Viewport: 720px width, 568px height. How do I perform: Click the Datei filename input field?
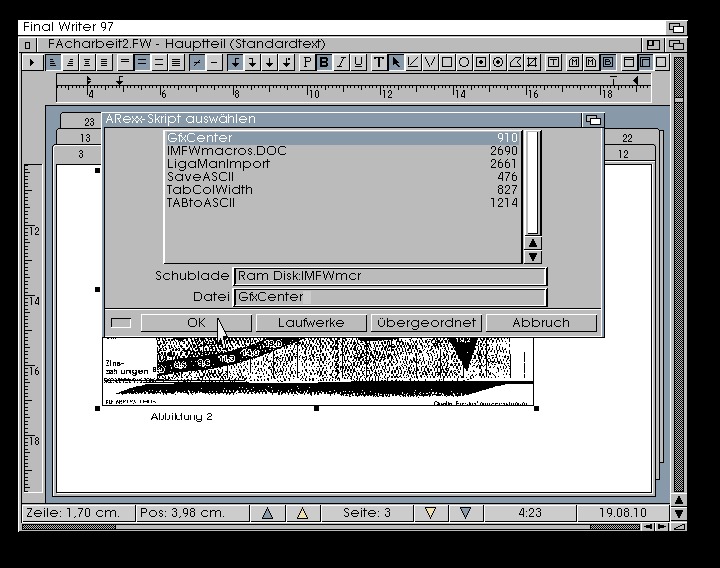[x=390, y=297]
